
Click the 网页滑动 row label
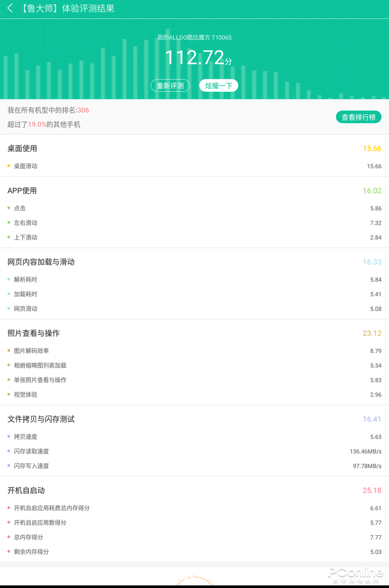pos(26,308)
